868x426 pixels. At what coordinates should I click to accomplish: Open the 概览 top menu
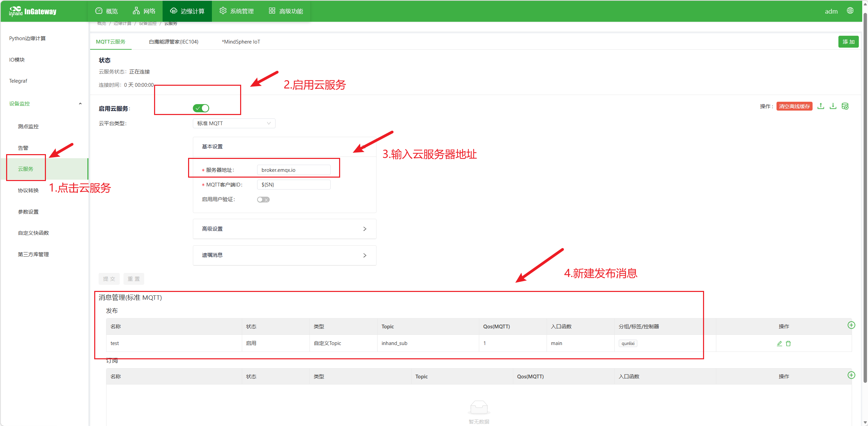tap(107, 11)
